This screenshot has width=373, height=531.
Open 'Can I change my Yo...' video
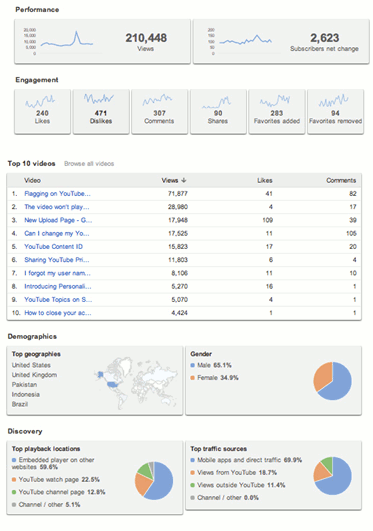[x=57, y=233]
